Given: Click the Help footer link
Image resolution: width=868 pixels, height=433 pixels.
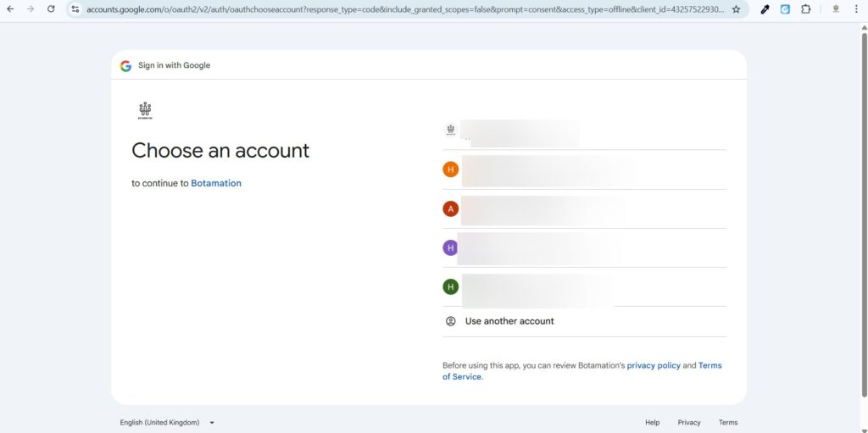Looking at the screenshot, I should (x=652, y=422).
